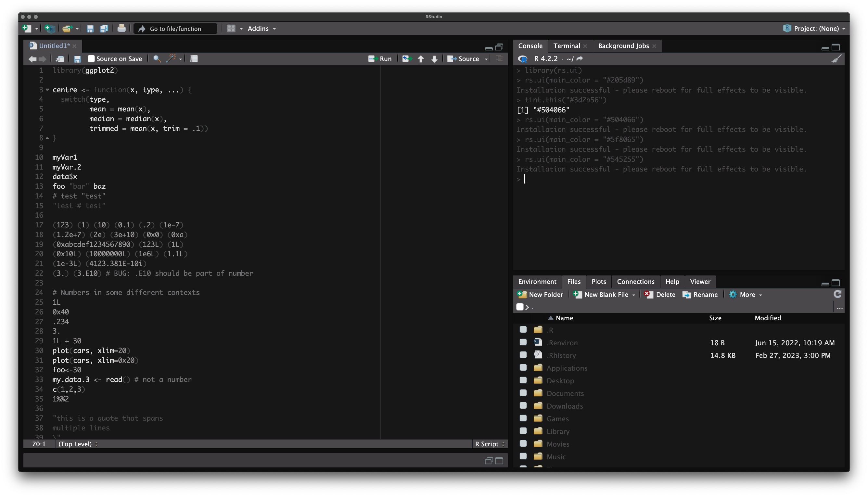Open the R Script file type selector

point(490,444)
